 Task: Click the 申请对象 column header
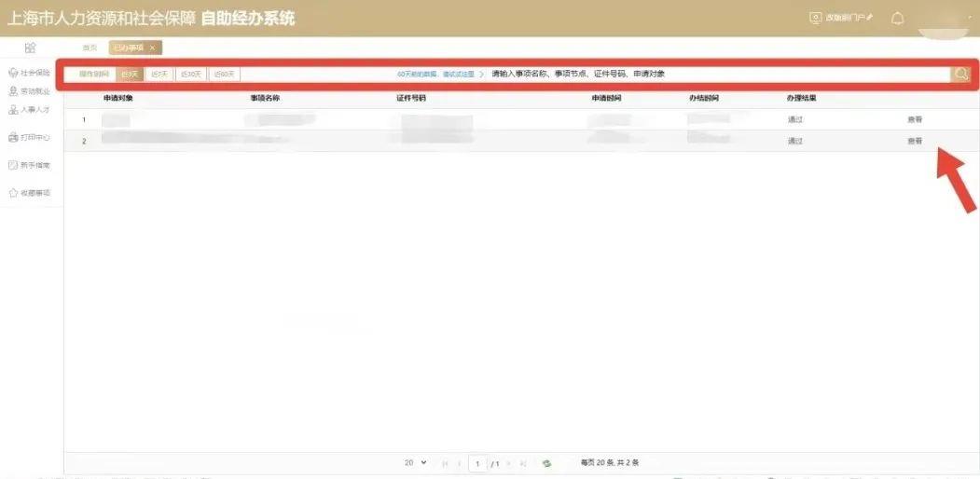118,99
